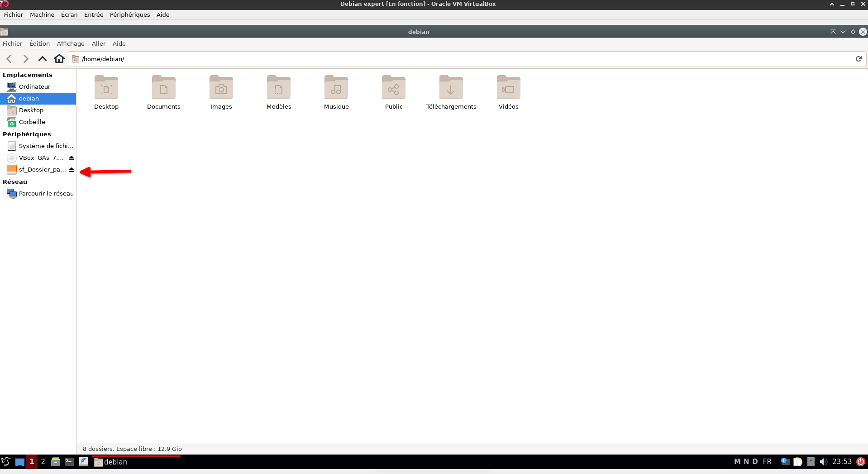Open the VirtualBox Écran menu
The height and width of the screenshot is (474, 868).
69,14
